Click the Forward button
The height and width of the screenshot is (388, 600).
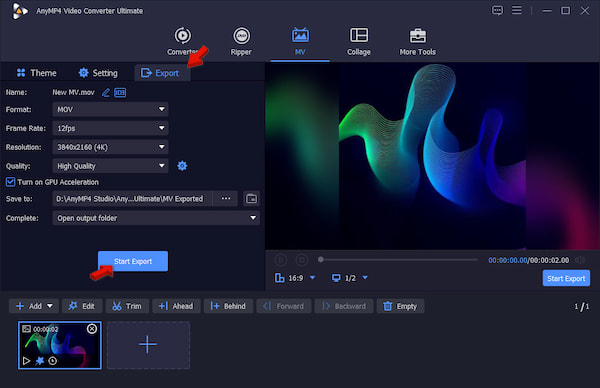tap(284, 306)
